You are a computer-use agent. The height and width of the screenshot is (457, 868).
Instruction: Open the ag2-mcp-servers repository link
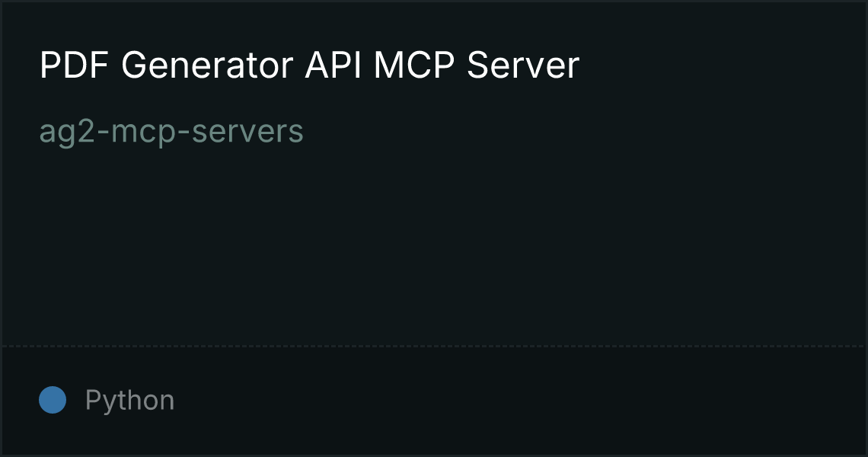(x=171, y=132)
